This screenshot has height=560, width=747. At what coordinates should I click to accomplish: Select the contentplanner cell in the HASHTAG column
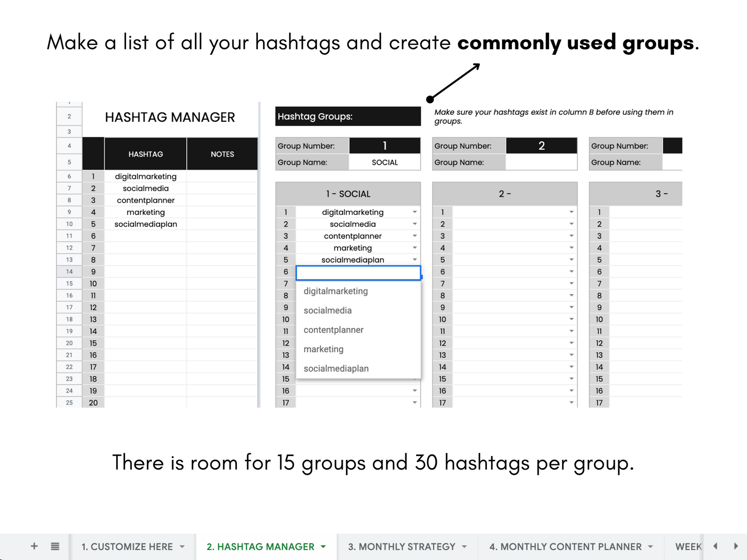(x=145, y=200)
